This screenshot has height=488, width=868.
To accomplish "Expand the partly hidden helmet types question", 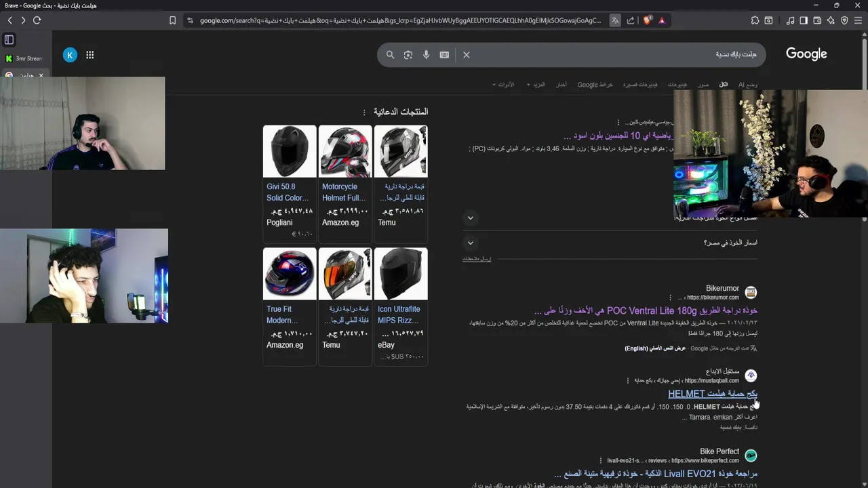I will (470, 218).
